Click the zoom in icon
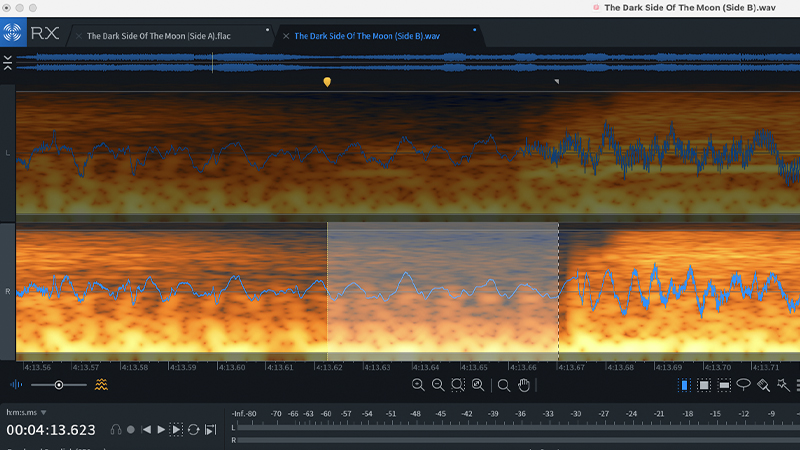The width and height of the screenshot is (800, 450). [x=418, y=385]
